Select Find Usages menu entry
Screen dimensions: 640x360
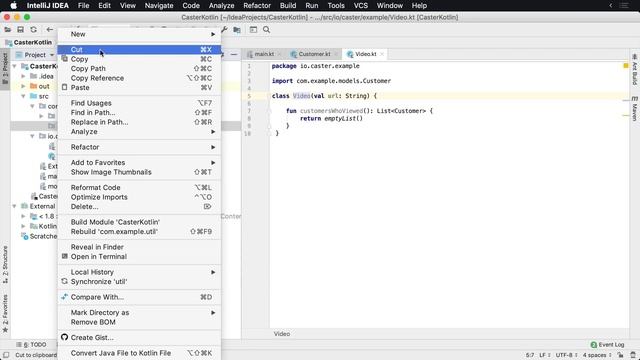[x=139, y=103]
